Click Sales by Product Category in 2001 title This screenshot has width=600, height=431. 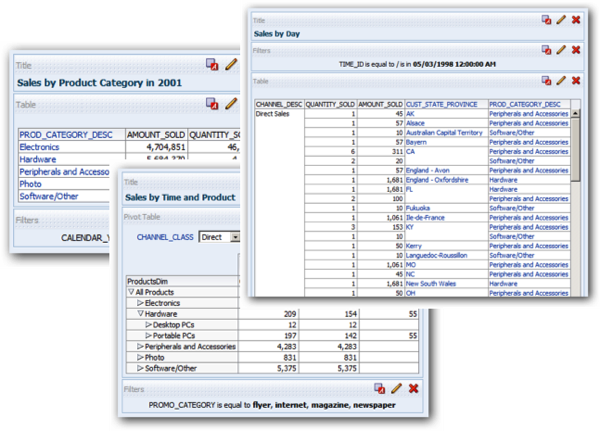click(99, 83)
